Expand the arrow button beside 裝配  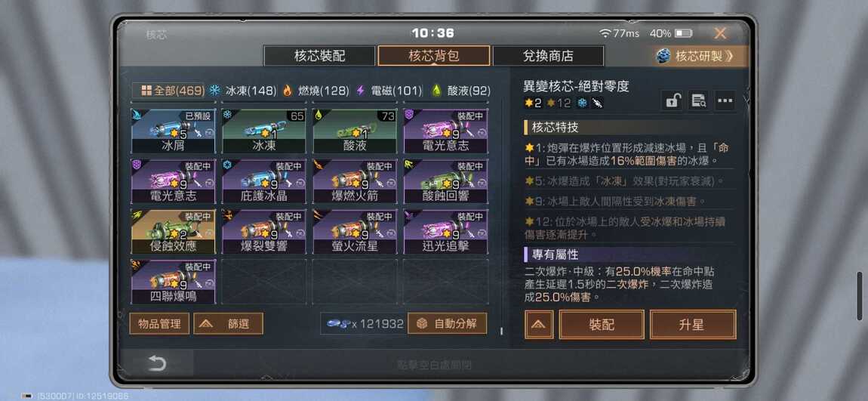point(539,325)
